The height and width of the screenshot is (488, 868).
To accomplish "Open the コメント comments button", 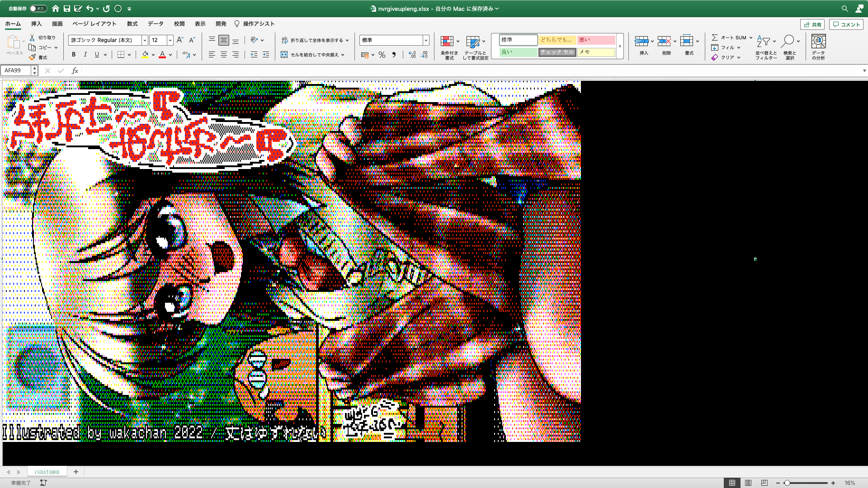I will pos(846,25).
